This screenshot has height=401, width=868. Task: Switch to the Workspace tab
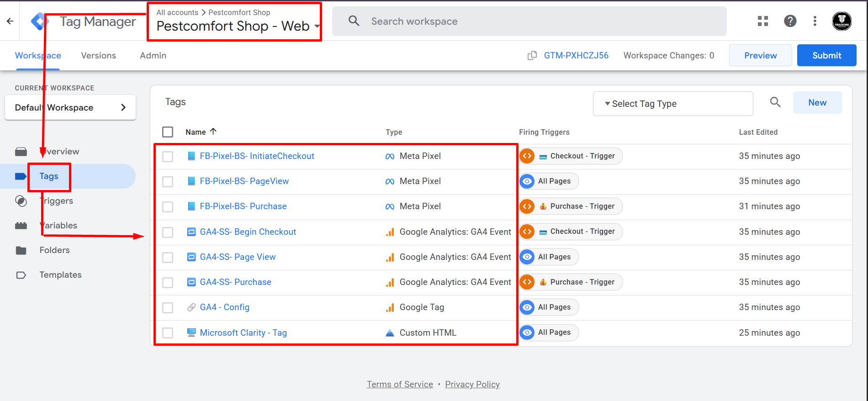(38, 55)
